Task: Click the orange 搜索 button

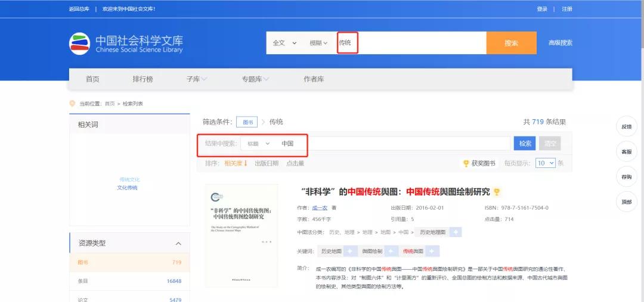Action: [x=512, y=43]
